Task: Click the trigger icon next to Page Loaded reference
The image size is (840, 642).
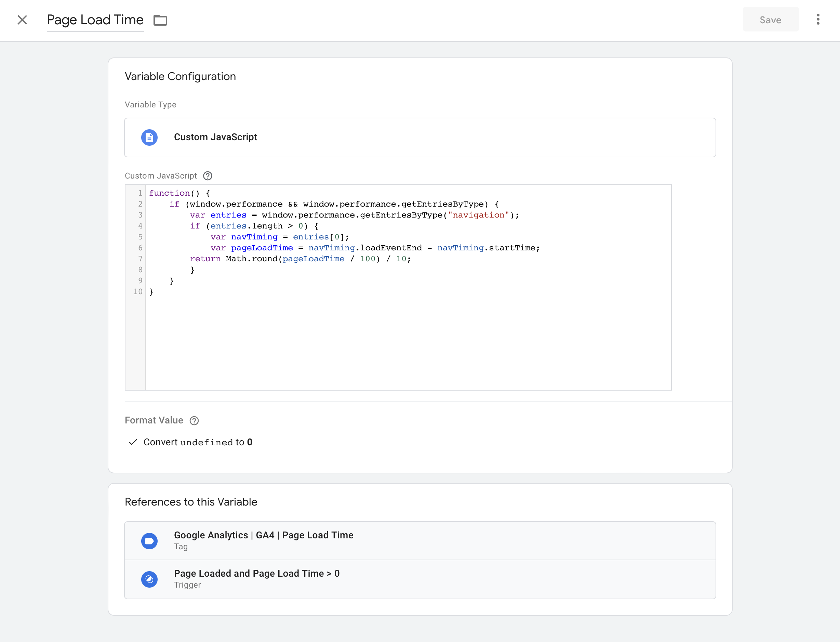Action: [x=149, y=579]
